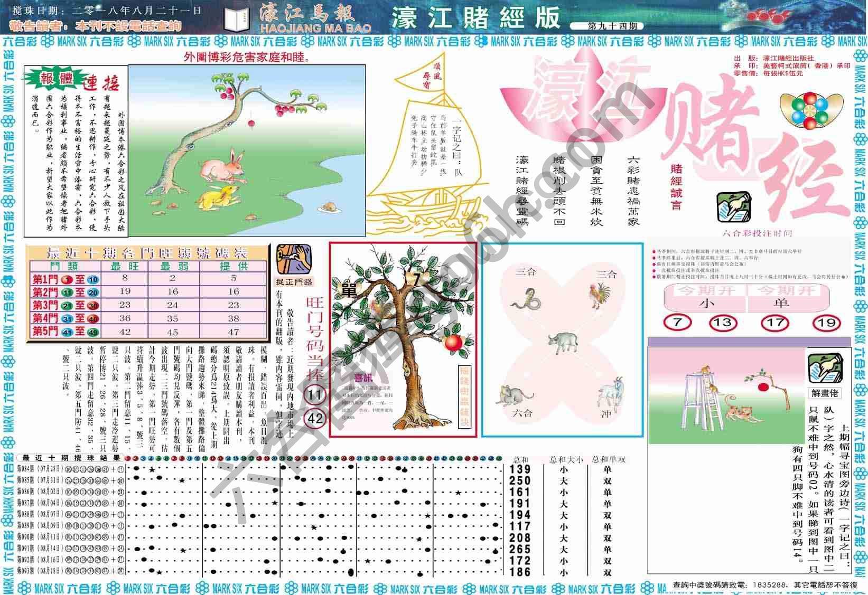Click the 最弱 column header
868x595 pixels.
tap(173, 267)
